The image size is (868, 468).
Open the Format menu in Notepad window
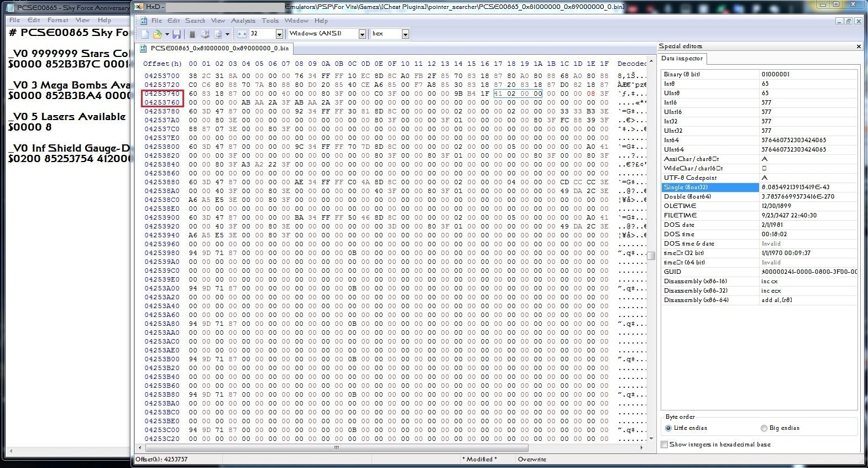pos(57,20)
